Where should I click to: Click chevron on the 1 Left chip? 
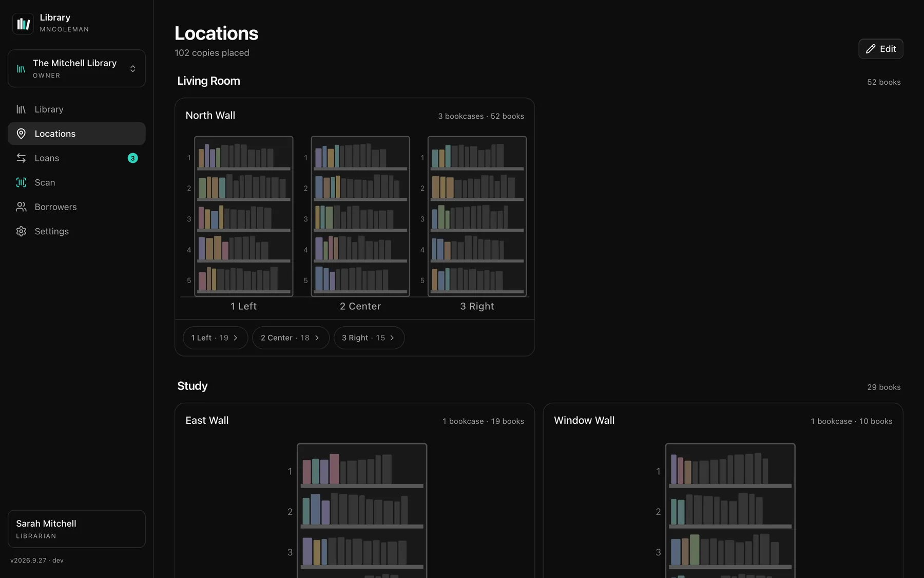tap(236, 338)
